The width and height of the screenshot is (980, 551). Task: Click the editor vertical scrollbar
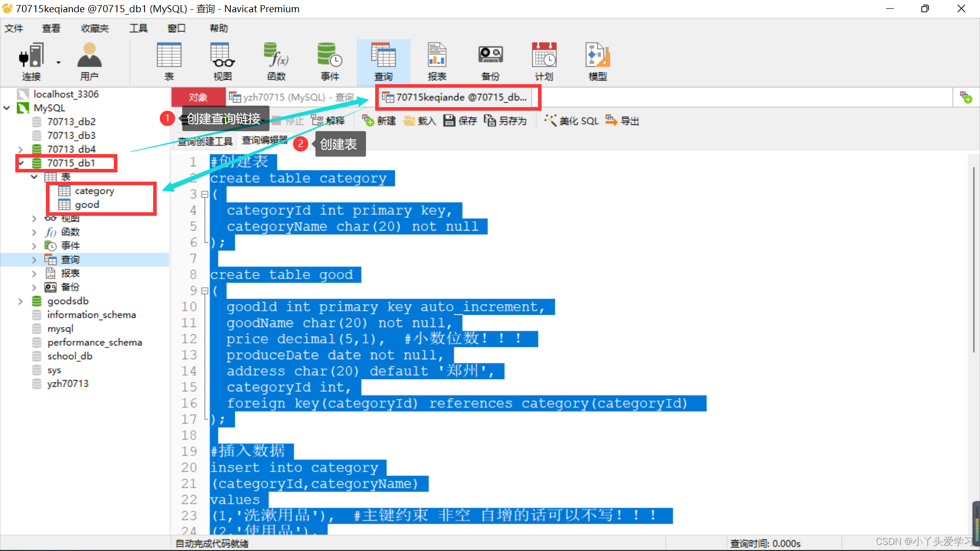(x=973, y=260)
